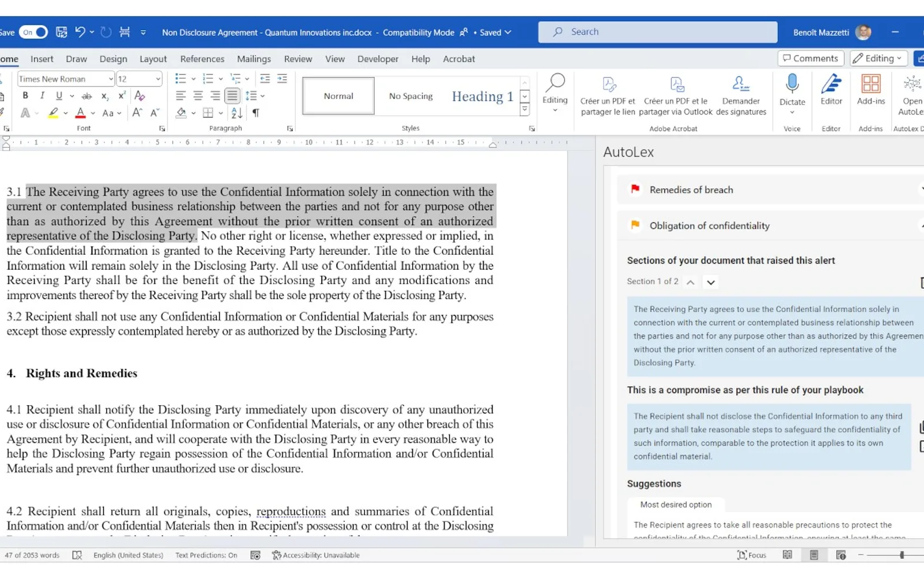Apply yellow text highlight color
The width and height of the screenshot is (924, 578).
point(53,113)
